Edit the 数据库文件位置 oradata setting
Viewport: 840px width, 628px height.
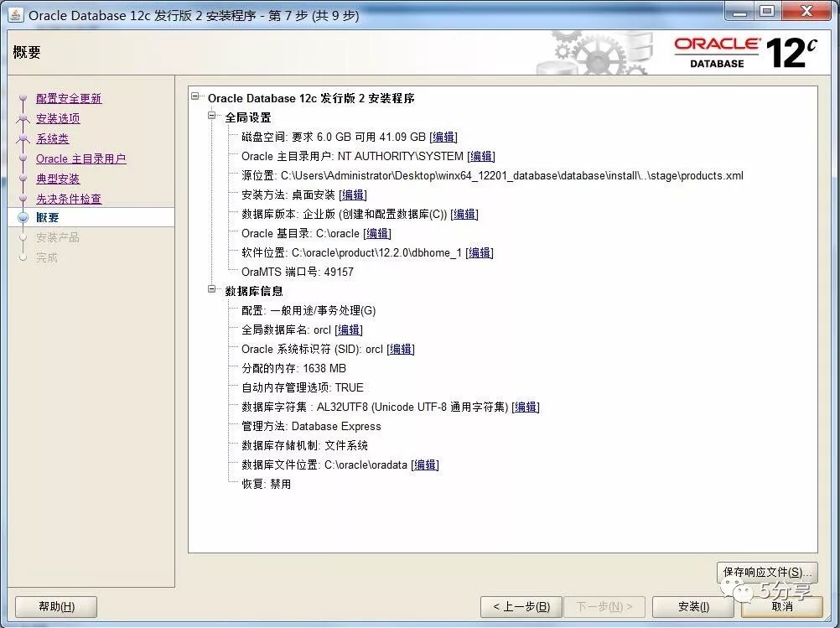tap(425, 465)
